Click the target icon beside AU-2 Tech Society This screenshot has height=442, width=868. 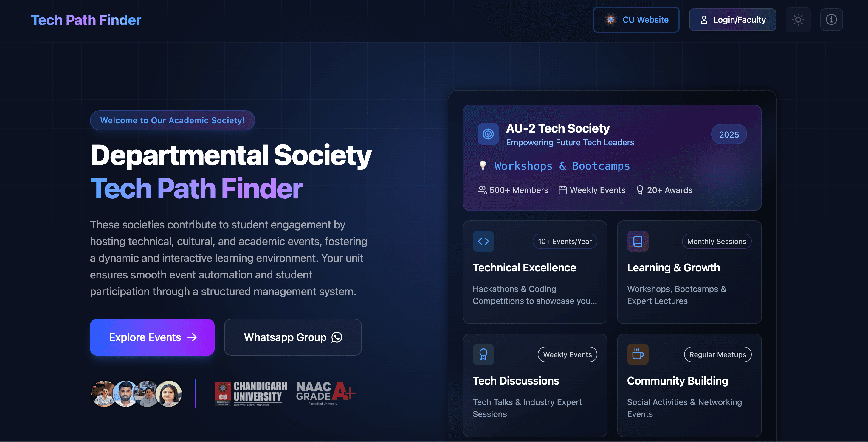click(x=488, y=134)
